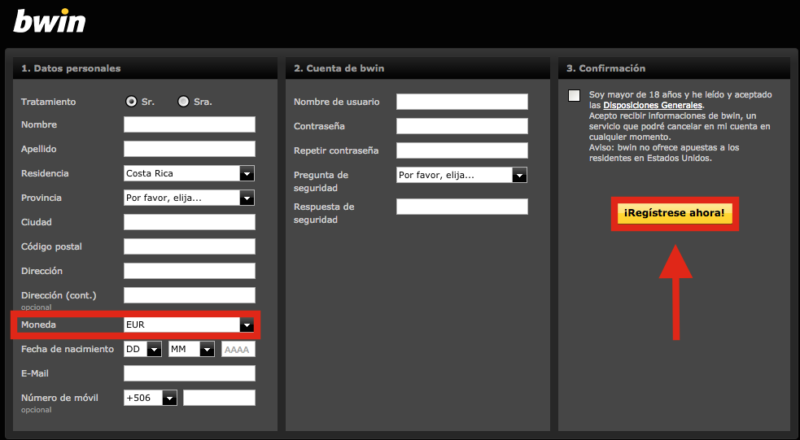Click the 'Tratamiento' label
Screen dimensions: 800x440
tap(48, 102)
